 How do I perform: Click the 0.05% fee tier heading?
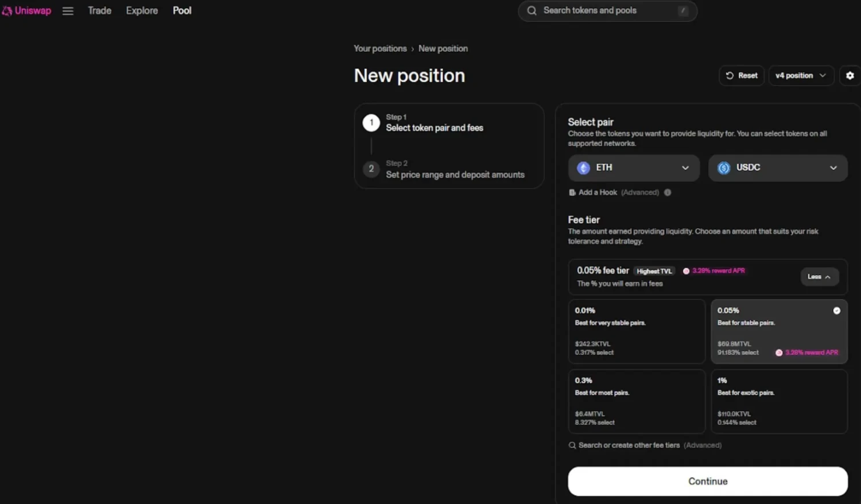(603, 270)
